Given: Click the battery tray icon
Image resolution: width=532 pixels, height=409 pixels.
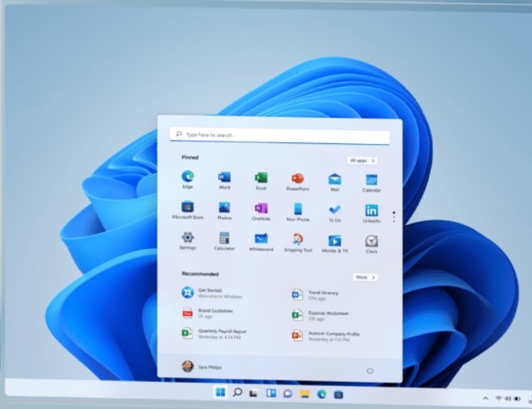Looking at the screenshot, I should coord(517,398).
